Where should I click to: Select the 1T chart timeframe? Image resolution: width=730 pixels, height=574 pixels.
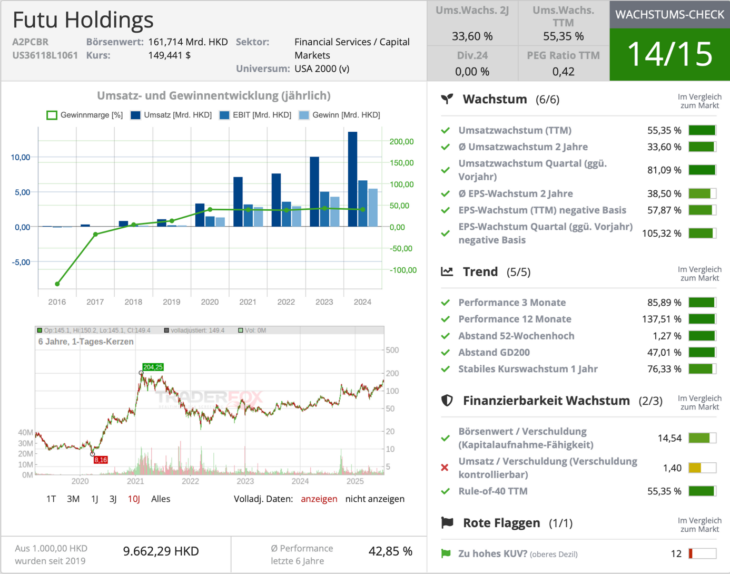[51, 499]
